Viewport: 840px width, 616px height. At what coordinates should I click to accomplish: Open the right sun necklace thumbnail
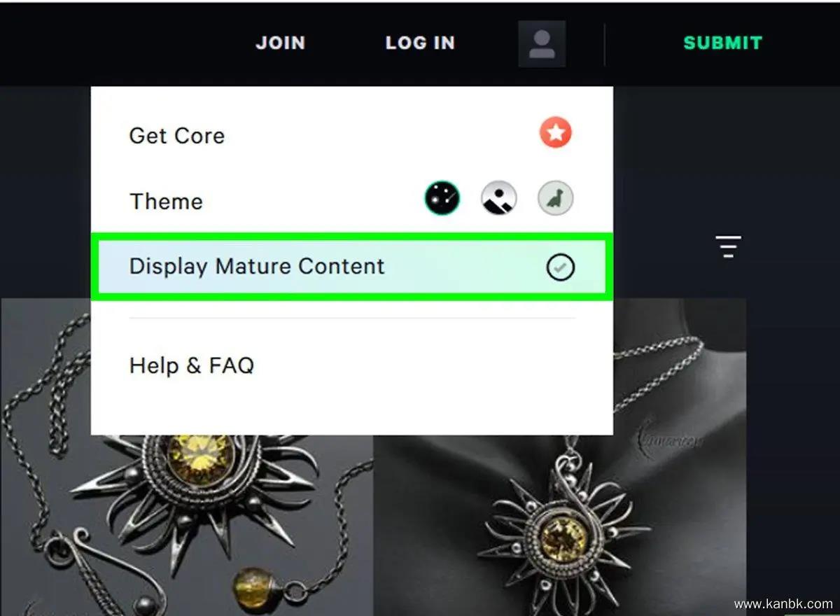point(560,457)
